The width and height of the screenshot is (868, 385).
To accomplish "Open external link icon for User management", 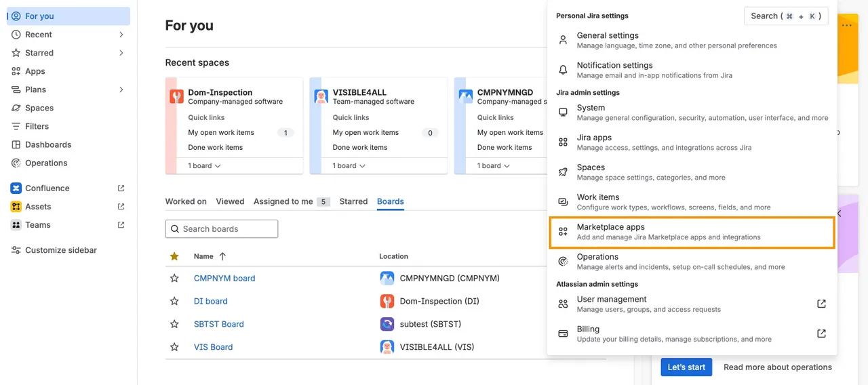I will tap(821, 304).
